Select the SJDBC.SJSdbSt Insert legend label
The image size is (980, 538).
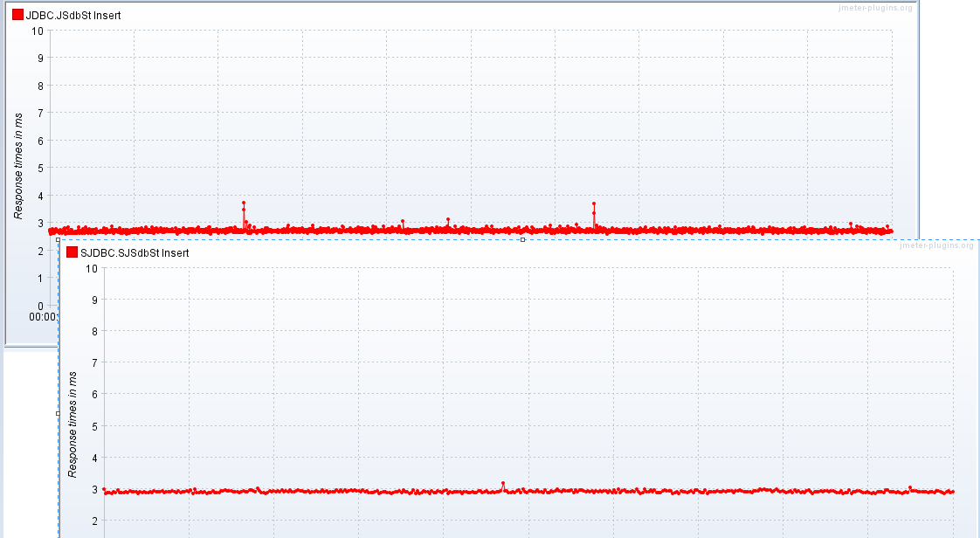point(135,252)
